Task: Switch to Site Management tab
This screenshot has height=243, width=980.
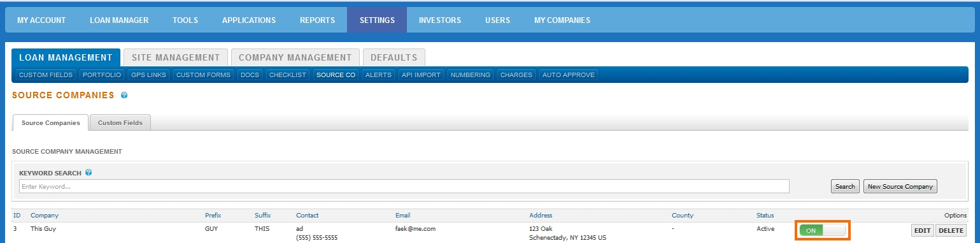Action: tap(175, 57)
